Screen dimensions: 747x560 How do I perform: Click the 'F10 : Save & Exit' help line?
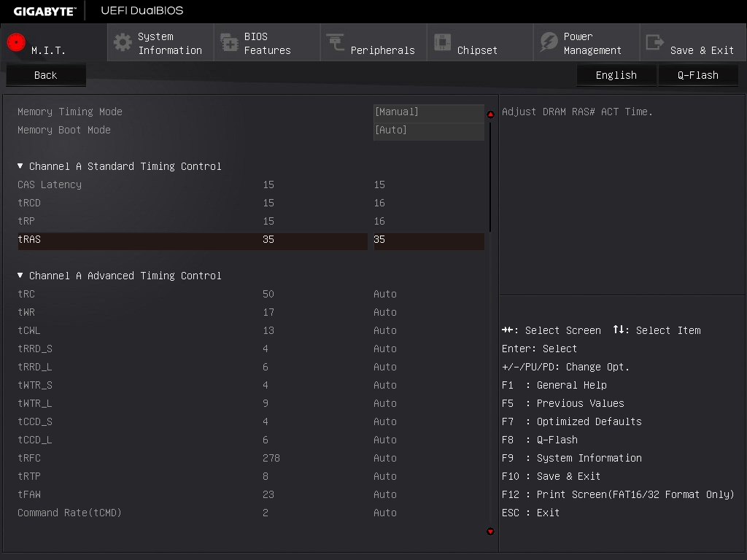click(551, 476)
